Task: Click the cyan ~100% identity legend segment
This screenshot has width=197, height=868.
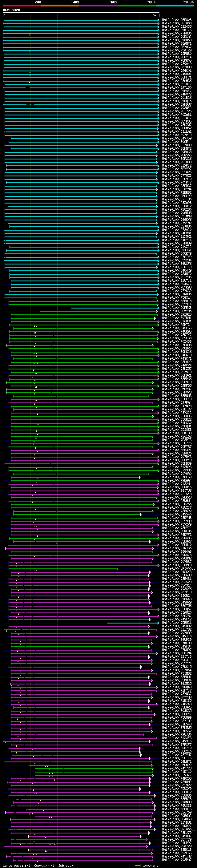Action: [x=175, y=6]
